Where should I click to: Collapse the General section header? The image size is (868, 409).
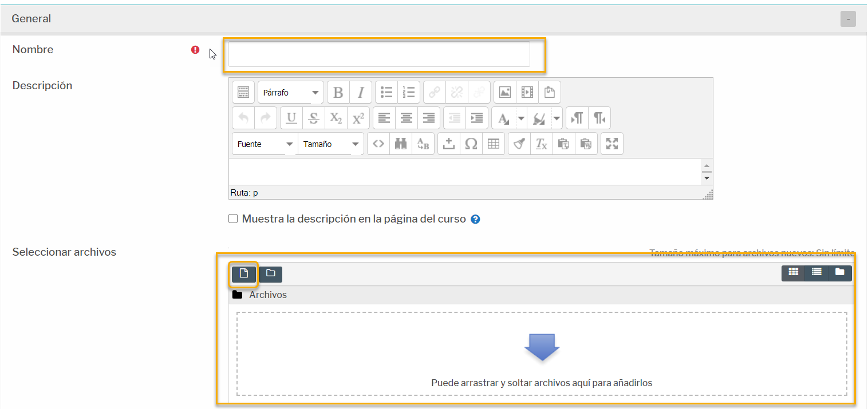pyautogui.click(x=848, y=19)
